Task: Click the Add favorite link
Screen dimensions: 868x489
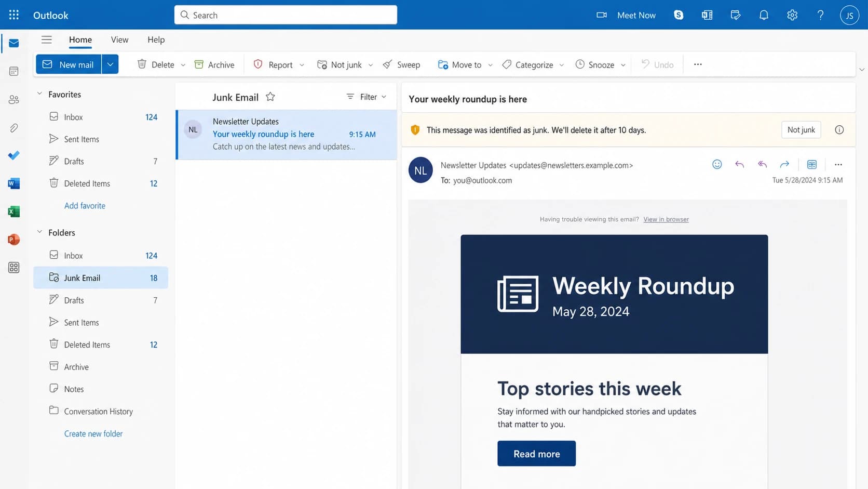Action: click(85, 206)
